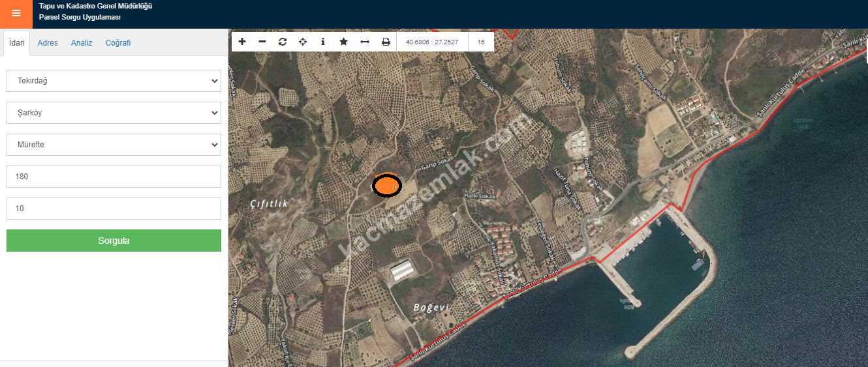The height and width of the screenshot is (367, 868).
Task: Select the Coğrafi tab
Action: coord(118,43)
